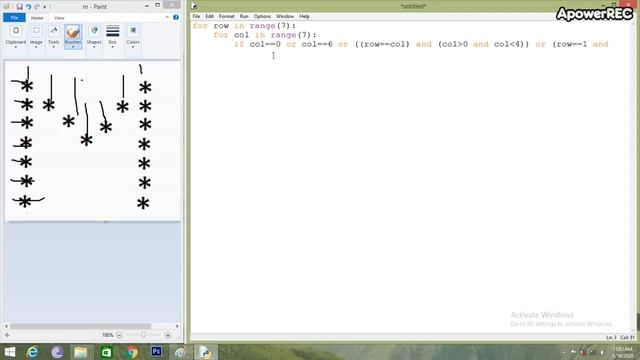
Task: Click the zoom in plus button in Paint
Action: click(x=168, y=335)
